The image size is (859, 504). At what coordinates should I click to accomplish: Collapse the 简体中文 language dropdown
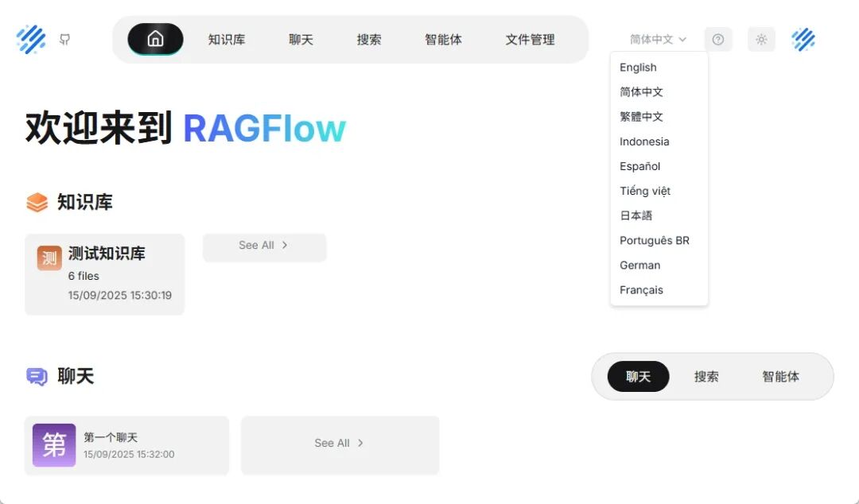pos(658,39)
